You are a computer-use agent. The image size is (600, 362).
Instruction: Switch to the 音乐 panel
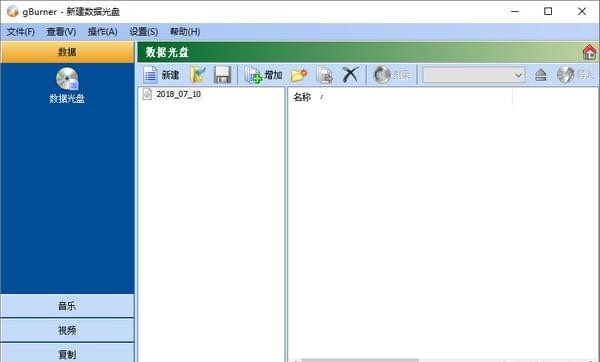coord(67,306)
